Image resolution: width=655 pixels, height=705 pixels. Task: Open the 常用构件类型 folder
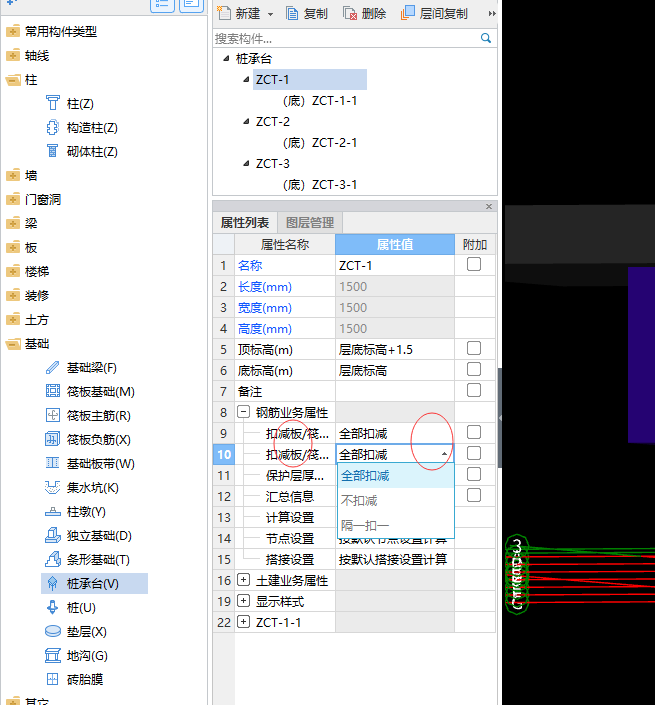(13, 31)
